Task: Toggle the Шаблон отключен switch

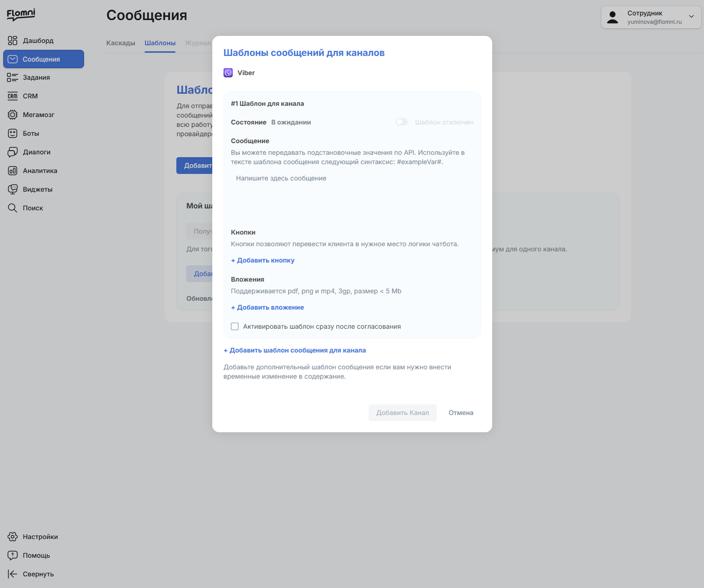Action: coord(402,122)
